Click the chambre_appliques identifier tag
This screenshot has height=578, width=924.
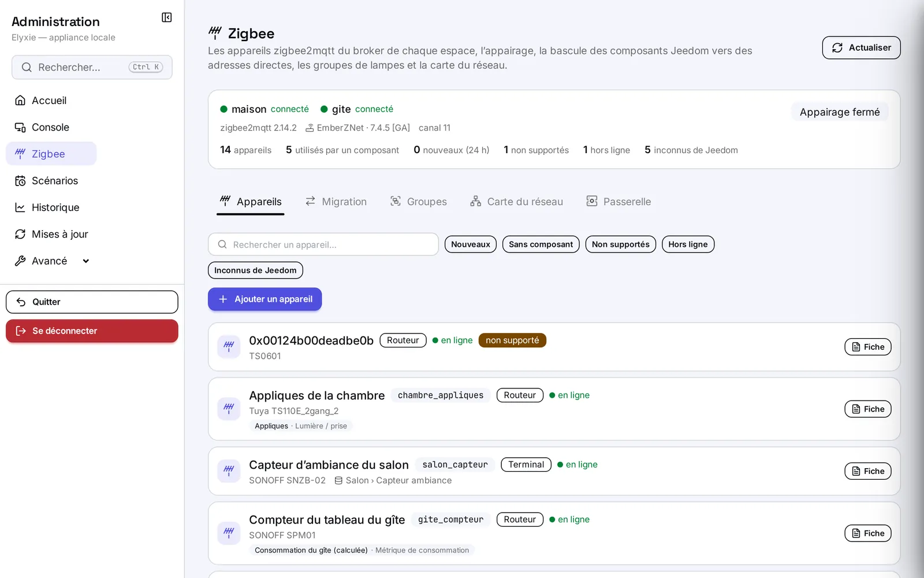click(441, 395)
